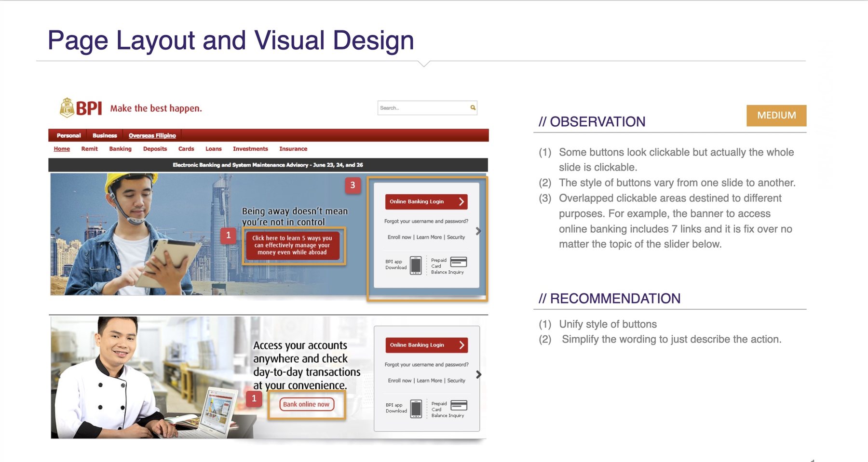The image size is (868, 462).
Task: Open the Electronic Banking maintenance advisory banner
Action: [x=268, y=165]
